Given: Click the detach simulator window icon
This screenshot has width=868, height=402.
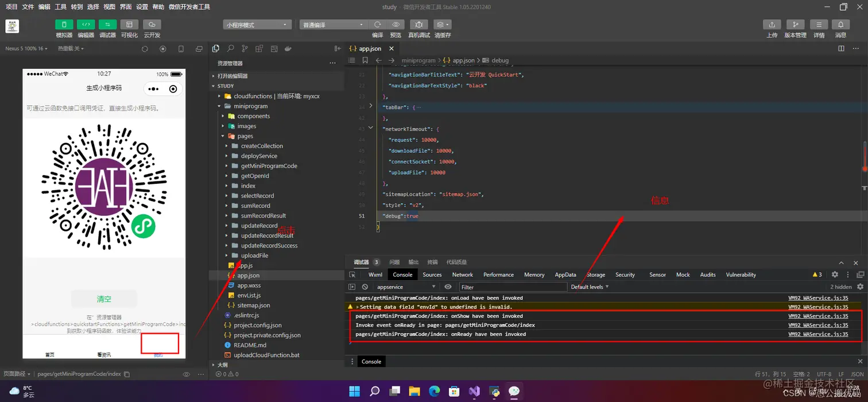Looking at the screenshot, I should 199,49.
